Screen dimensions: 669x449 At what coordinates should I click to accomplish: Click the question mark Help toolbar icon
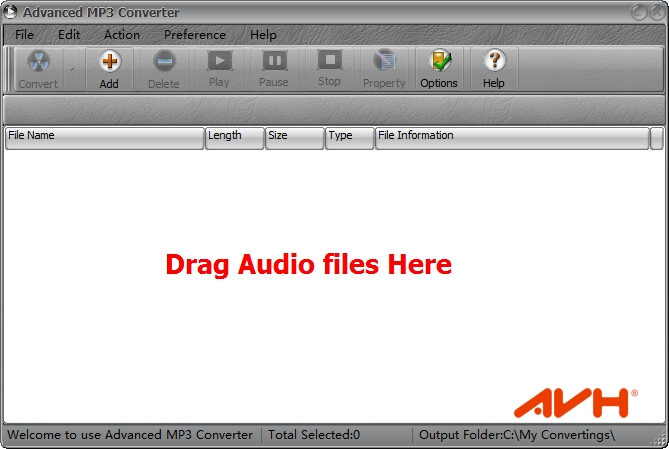[494, 69]
